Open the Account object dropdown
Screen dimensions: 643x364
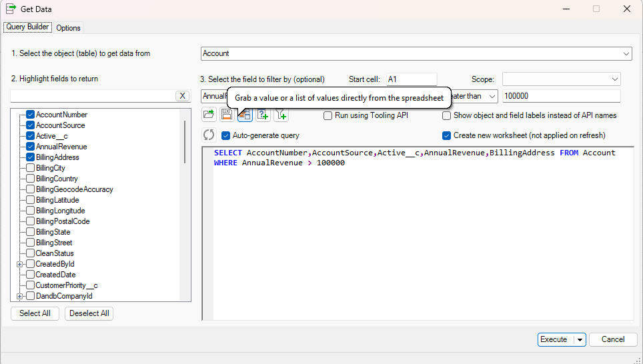(625, 53)
